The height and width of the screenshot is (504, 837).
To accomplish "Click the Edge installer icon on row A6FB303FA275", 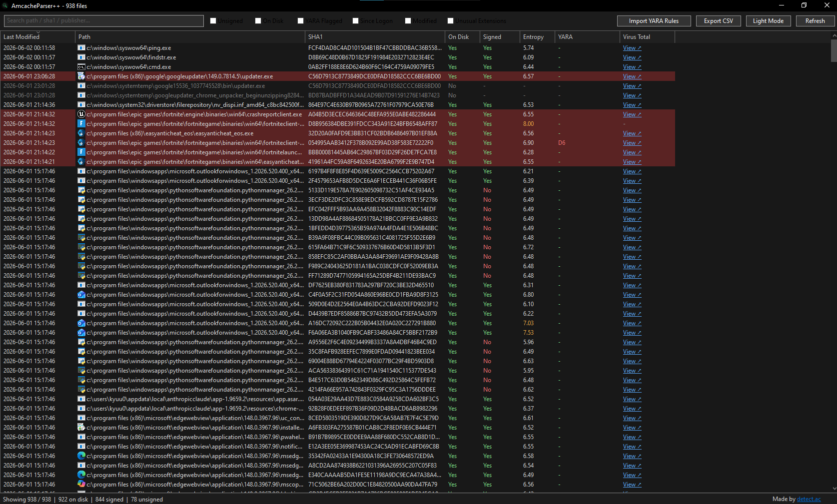I will [81, 428].
